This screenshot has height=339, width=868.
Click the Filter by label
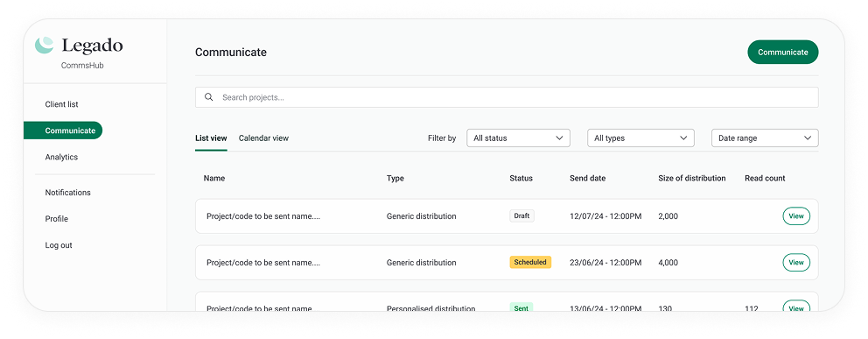[x=442, y=138]
